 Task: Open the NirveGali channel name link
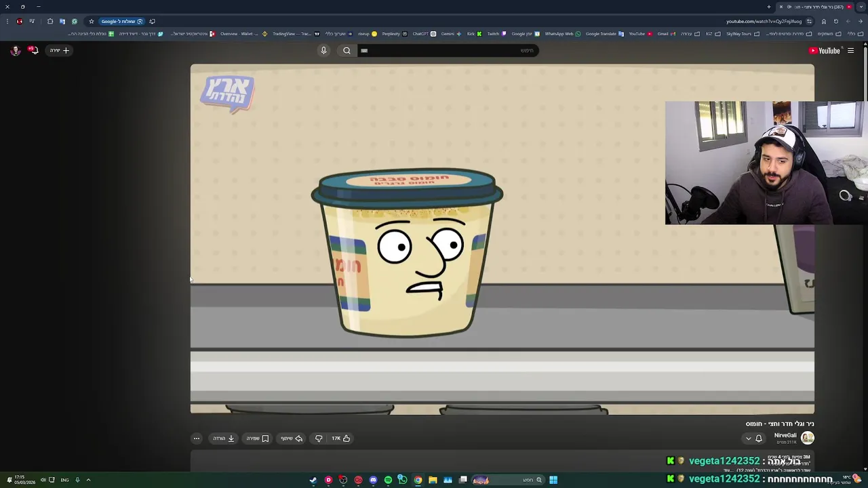[785, 435]
